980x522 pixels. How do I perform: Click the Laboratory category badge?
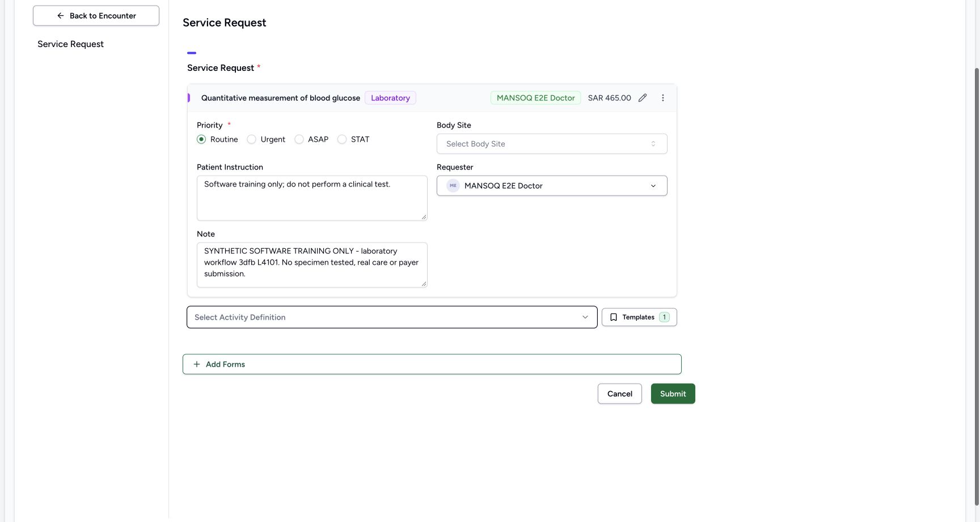click(390, 98)
